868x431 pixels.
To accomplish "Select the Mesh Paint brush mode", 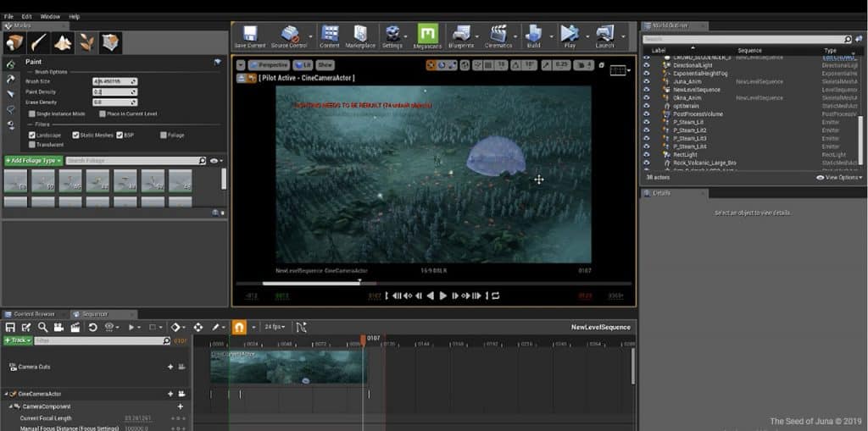I will 39,43.
